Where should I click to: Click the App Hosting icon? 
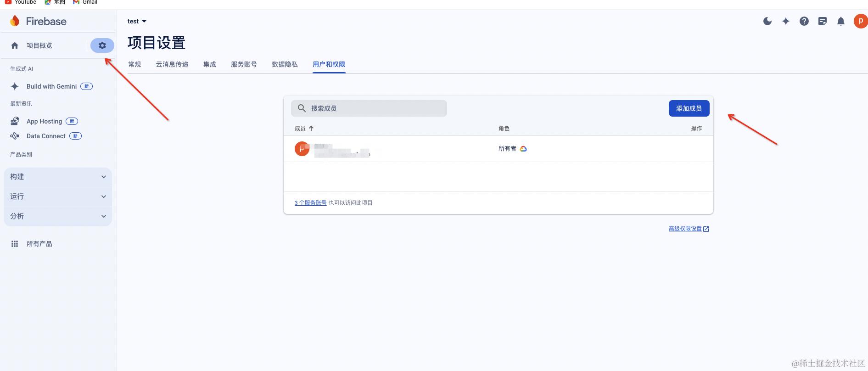click(15, 121)
